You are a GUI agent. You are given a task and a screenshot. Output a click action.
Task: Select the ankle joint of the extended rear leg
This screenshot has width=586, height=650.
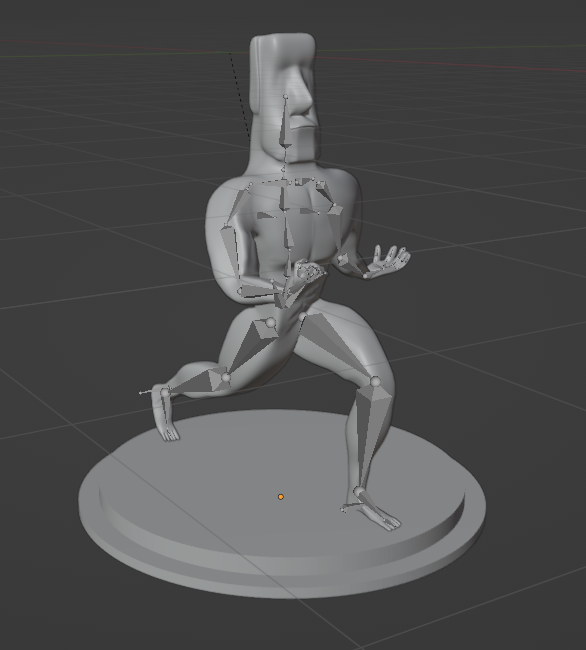click(165, 392)
